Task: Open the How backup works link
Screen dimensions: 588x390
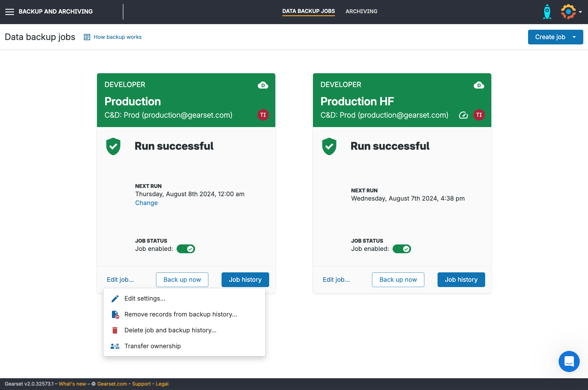Action: (117, 37)
